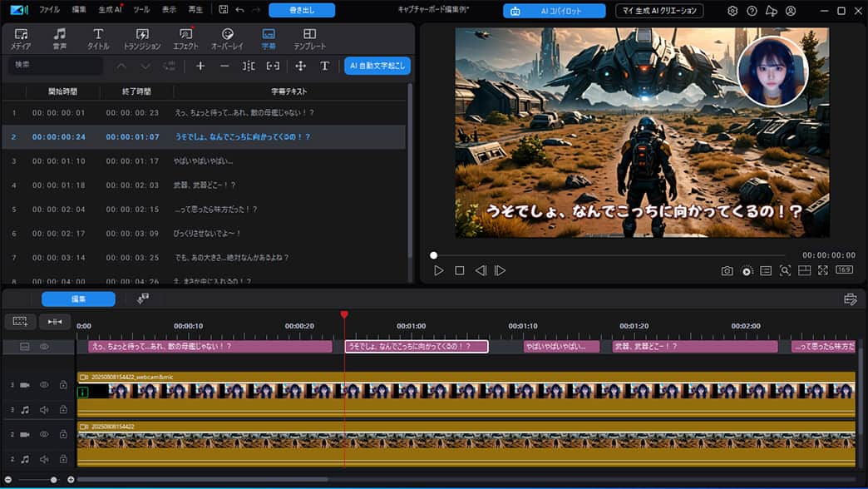Screen dimensions: 868x489
Task: Select the T text tool in subtitle toolbar
Action: click(x=323, y=66)
